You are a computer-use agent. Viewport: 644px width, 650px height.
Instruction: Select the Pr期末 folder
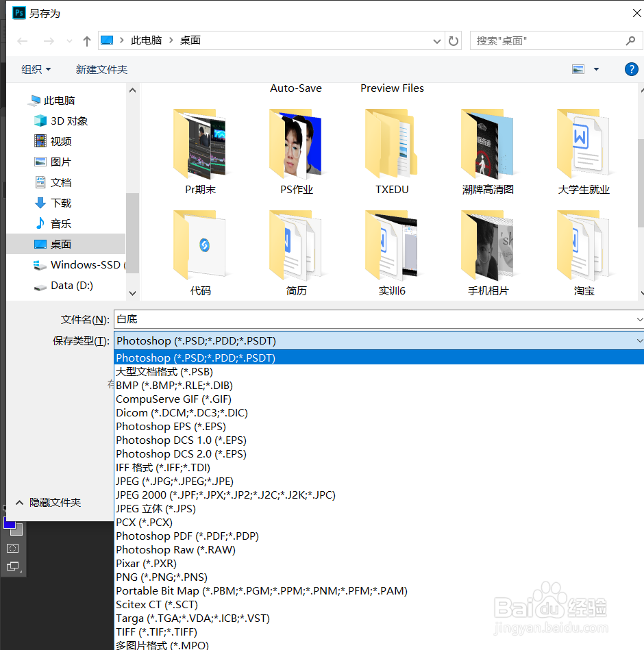[200, 152]
